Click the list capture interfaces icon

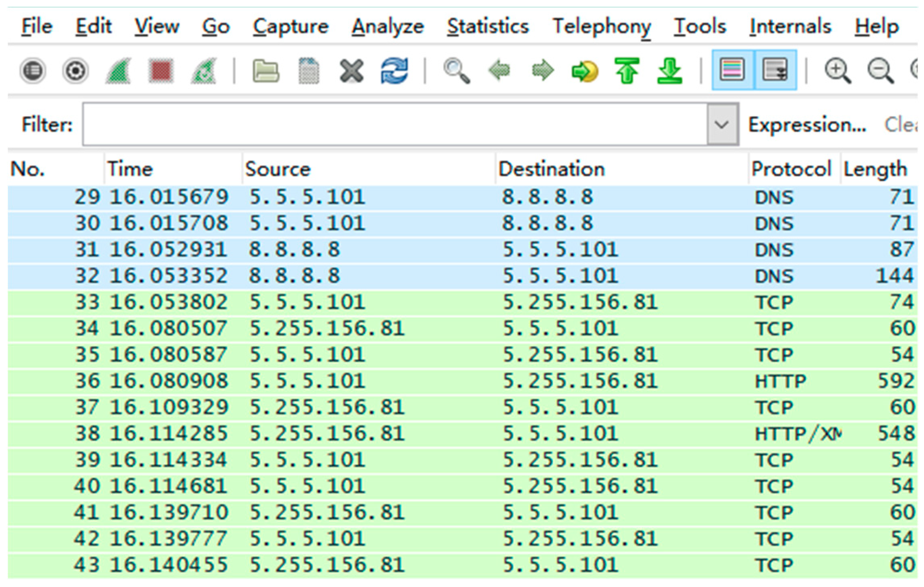point(33,71)
